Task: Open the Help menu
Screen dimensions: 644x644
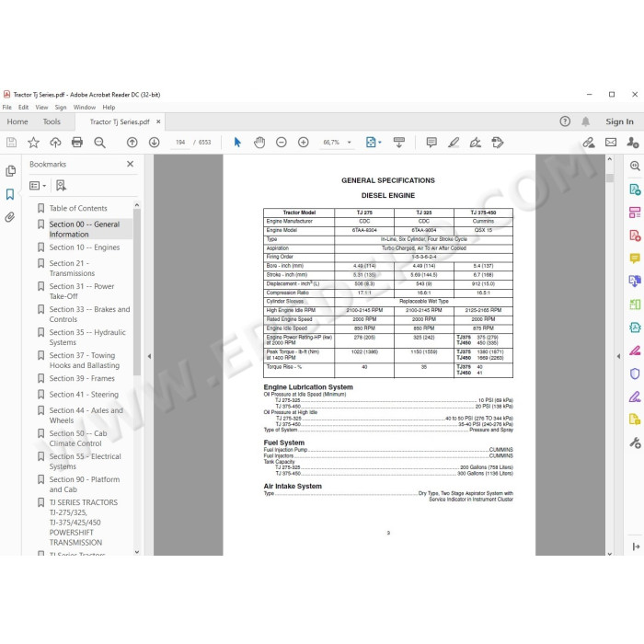Action: pyautogui.click(x=109, y=108)
